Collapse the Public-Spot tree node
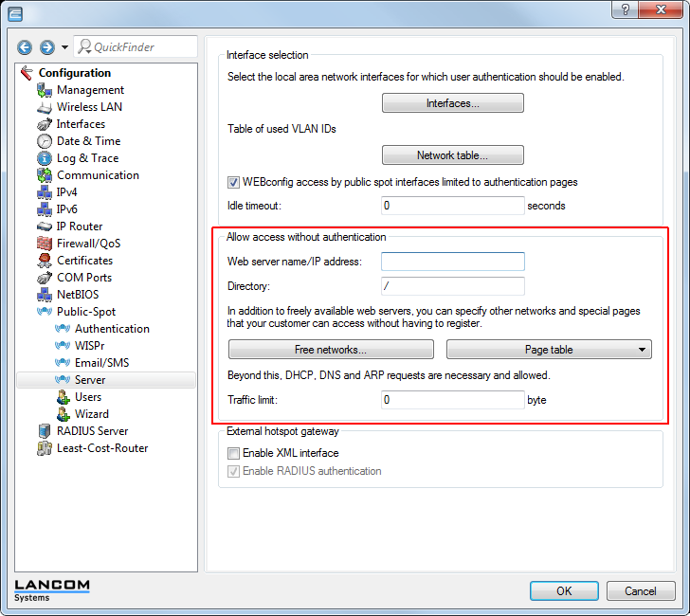Image resolution: width=690 pixels, height=616 pixels. coord(44,312)
